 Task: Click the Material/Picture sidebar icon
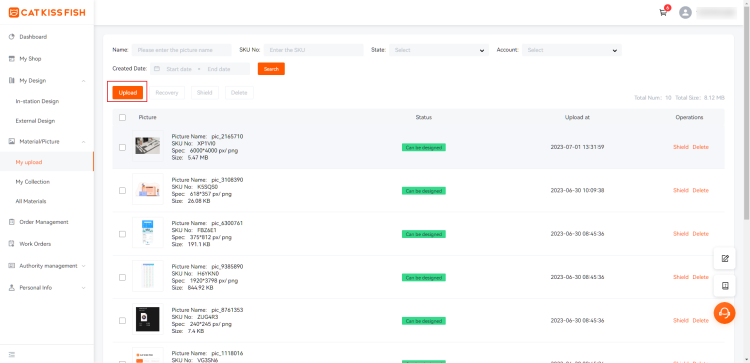[12, 142]
